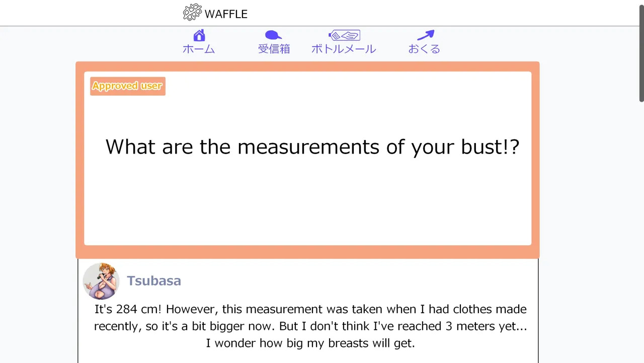Go to the 受信箱 label

click(x=274, y=49)
